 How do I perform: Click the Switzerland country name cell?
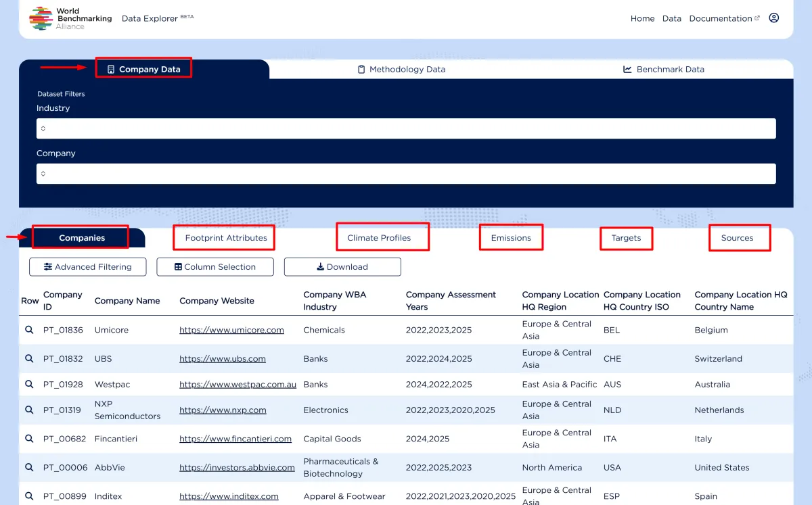[x=719, y=358]
